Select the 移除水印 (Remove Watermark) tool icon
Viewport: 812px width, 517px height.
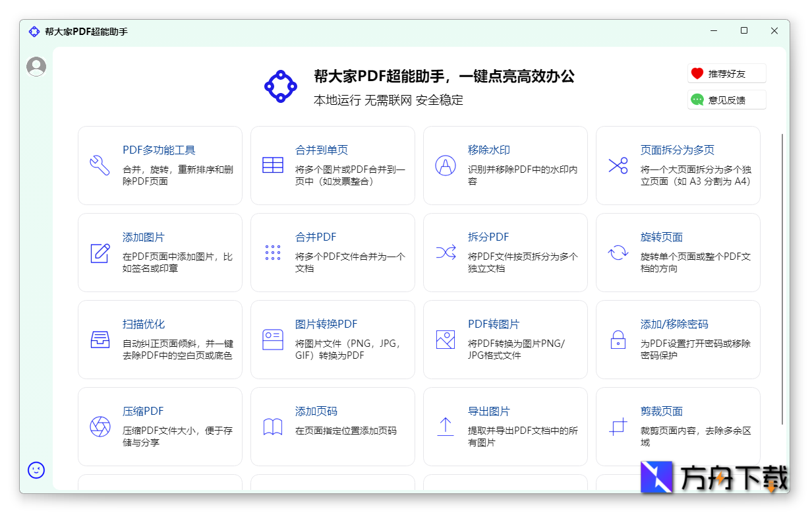[446, 166]
